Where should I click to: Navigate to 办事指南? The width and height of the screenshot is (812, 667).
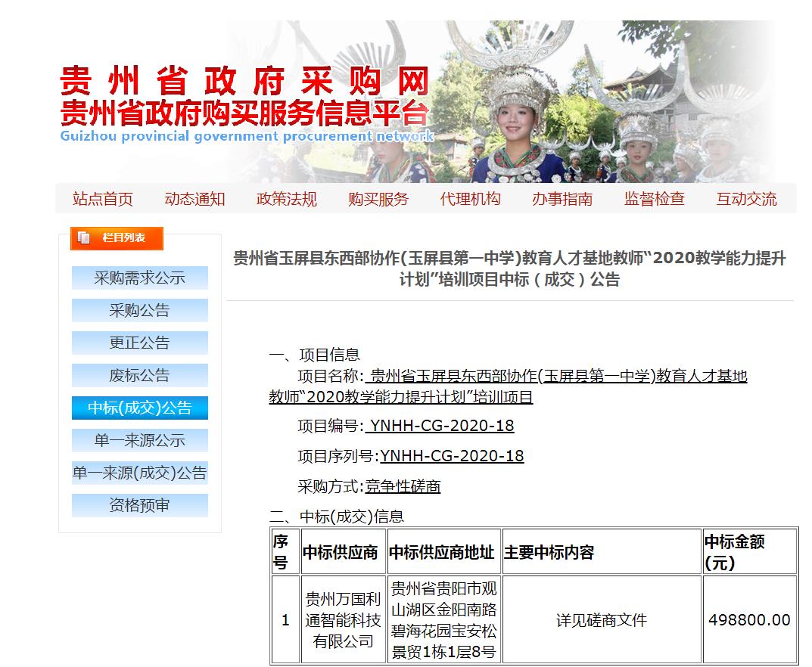(x=562, y=199)
